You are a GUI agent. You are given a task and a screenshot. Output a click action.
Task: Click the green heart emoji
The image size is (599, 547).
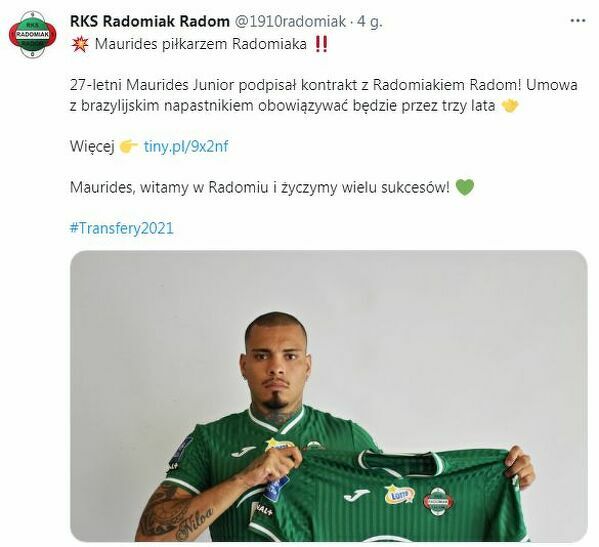tap(465, 188)
